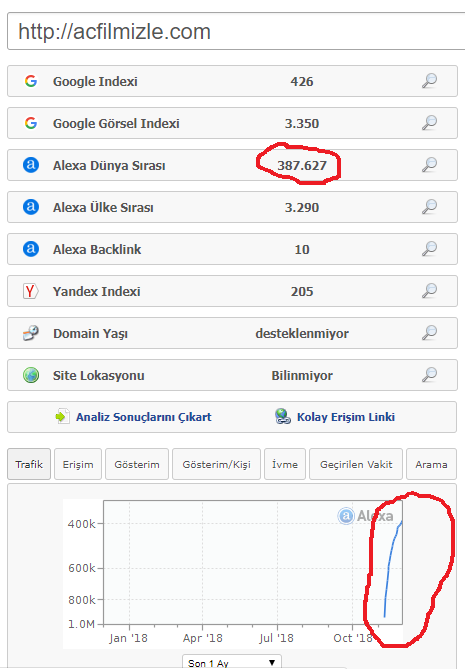This screenshot has height=669, width=465.
Task: Open magnifier for Alexa Dünya Sırası
Action: [x=430, y=165]
